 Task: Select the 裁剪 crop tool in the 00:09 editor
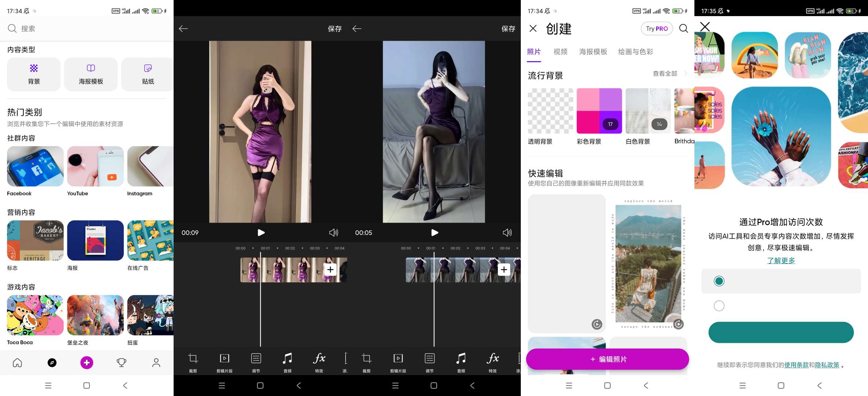(x=193, y=362)
